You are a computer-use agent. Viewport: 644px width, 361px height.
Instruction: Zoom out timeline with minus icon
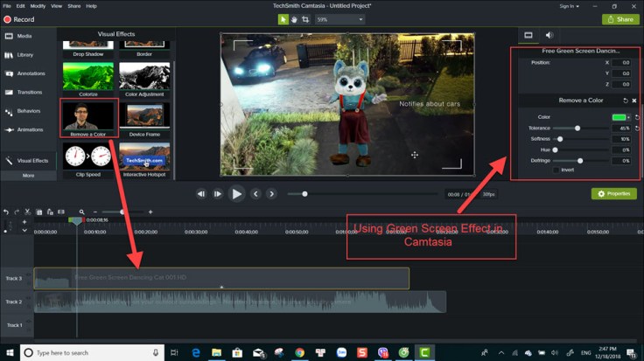point(95,212)
